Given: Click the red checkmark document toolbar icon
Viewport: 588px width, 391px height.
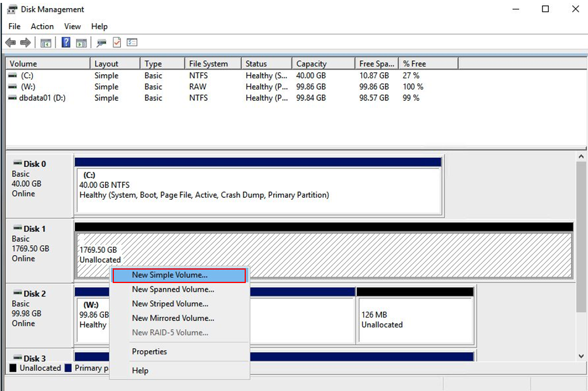Looking at the screenshot, I should tap(117, 43).
